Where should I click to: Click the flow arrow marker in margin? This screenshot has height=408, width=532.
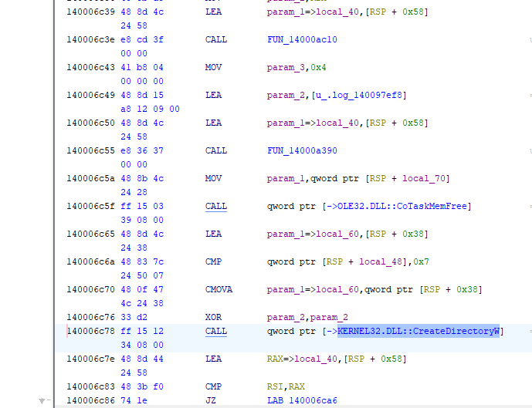(42, 401)
